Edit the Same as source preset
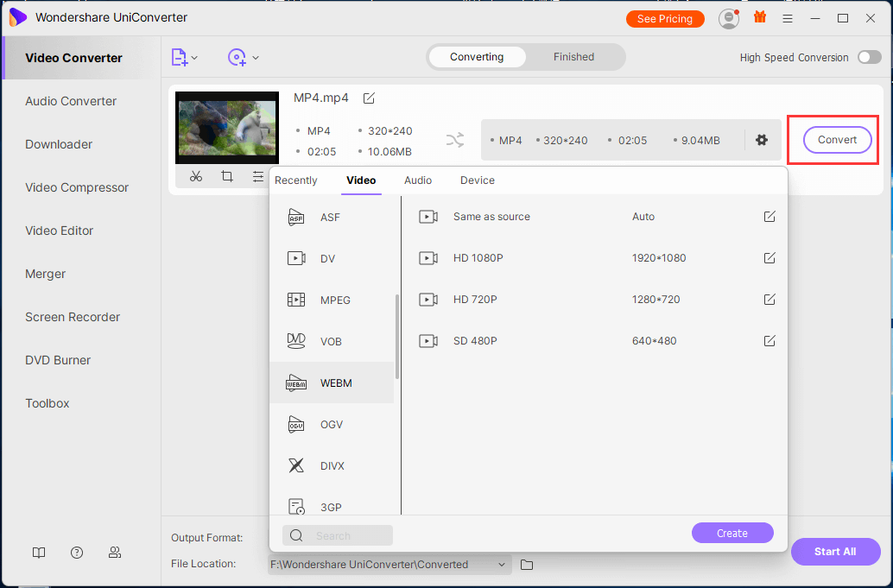The width and height of the screenshot is (893, 588). (769, 217)
